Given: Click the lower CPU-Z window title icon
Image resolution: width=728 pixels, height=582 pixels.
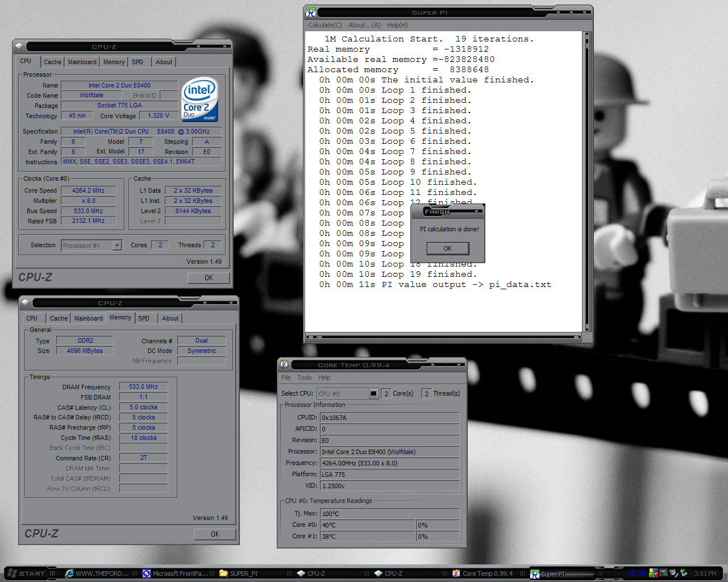Looking at the screenshot, I should (26, 303).
